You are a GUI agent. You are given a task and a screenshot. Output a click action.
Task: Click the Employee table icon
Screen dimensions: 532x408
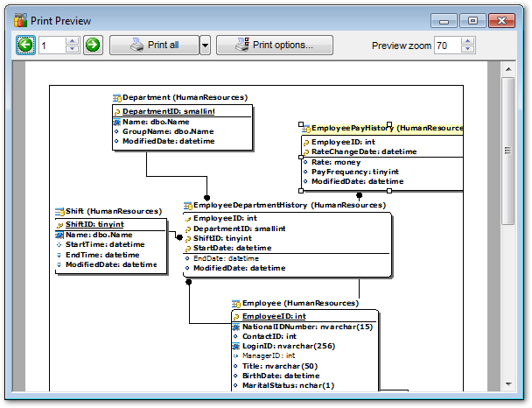pos(236,302)
